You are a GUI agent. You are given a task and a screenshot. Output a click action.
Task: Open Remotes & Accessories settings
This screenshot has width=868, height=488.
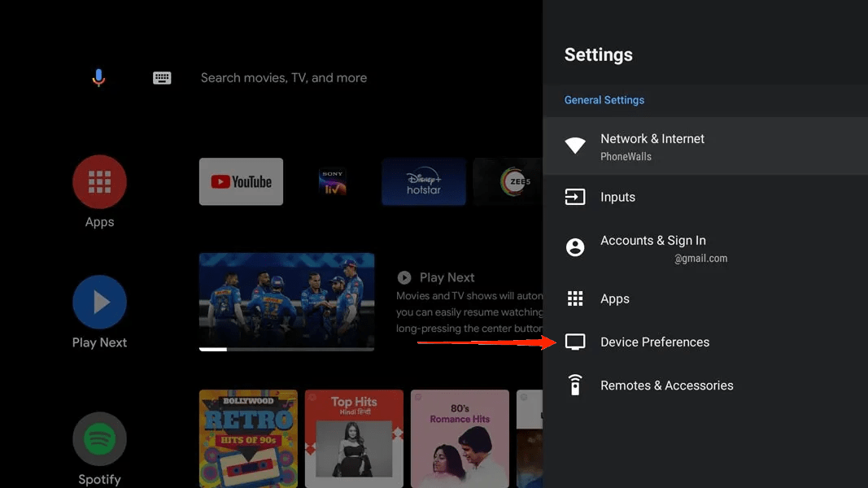[x=705, y=386]
